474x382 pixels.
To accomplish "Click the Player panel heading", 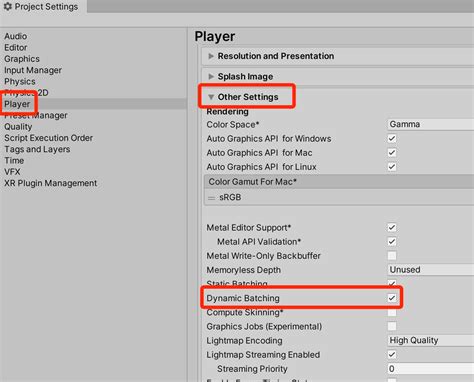I will (x=215, y=37).
